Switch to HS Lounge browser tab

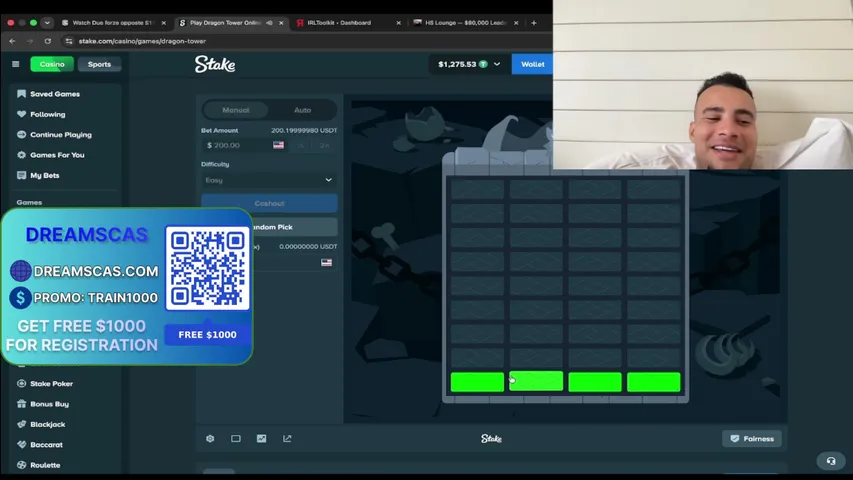(466, 23)
